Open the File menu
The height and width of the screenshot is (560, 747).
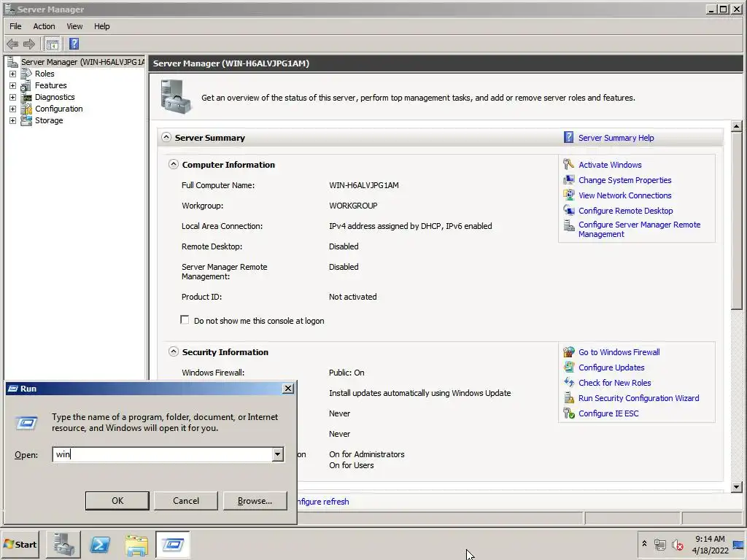pos(15,26)
